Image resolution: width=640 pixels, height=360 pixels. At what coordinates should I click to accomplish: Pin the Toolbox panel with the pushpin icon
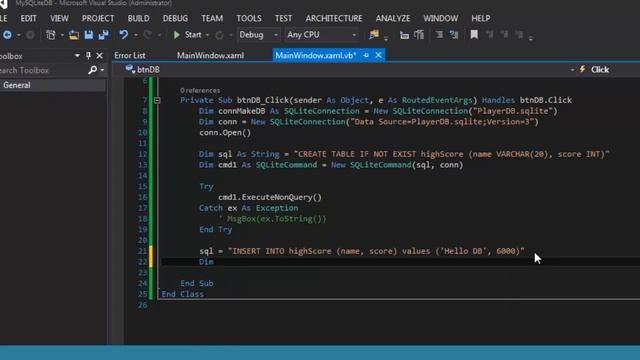coord(88,56)
